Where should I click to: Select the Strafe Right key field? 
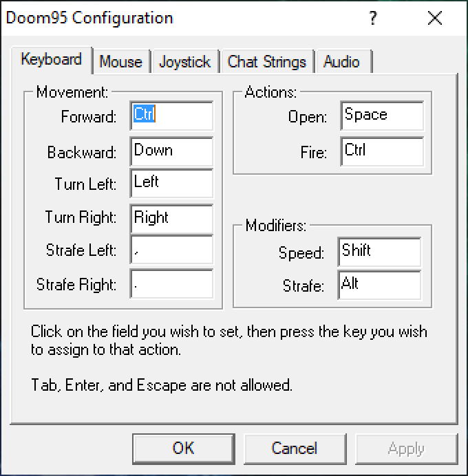click(x=171, y=284)
